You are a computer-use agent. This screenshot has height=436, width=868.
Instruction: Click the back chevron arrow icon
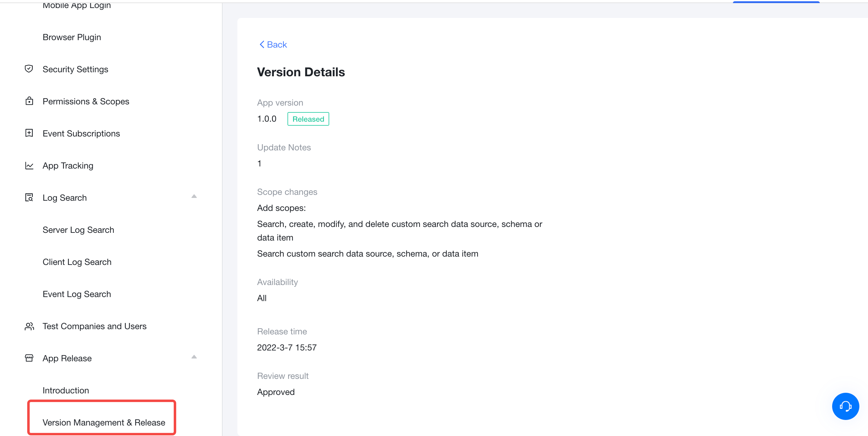click(262, 44)
